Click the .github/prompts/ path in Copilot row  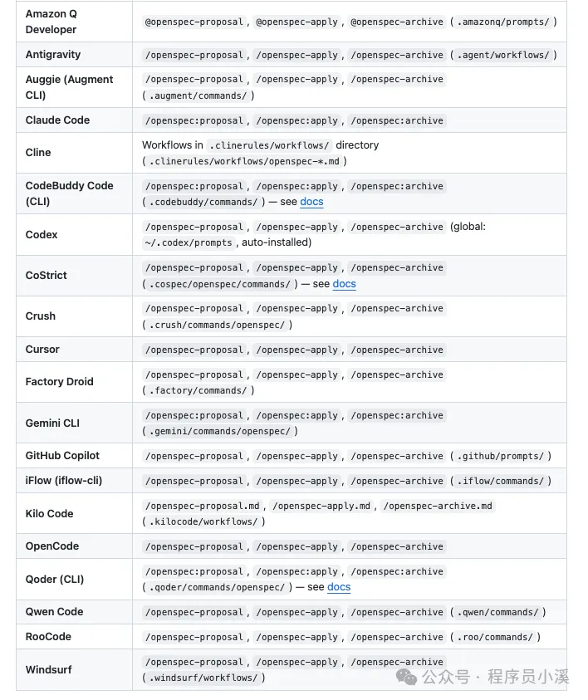coord(500,456)
